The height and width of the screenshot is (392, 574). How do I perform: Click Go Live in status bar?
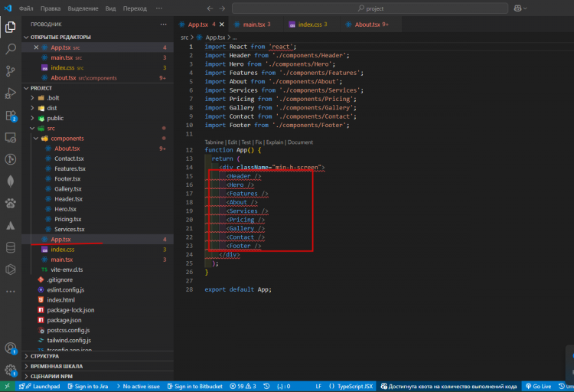point(539,386)
